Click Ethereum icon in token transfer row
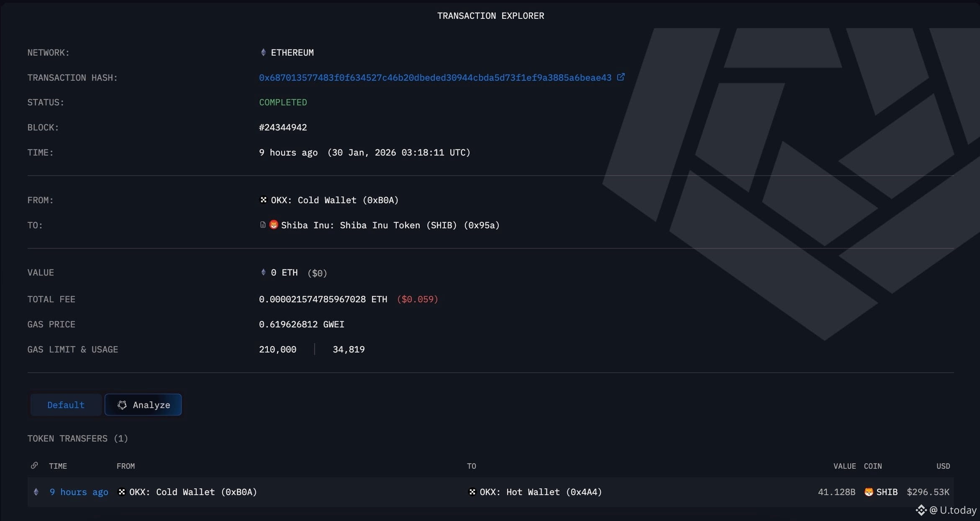The height and width of the screenshot is (521, 980). click(x=36, y=492)
